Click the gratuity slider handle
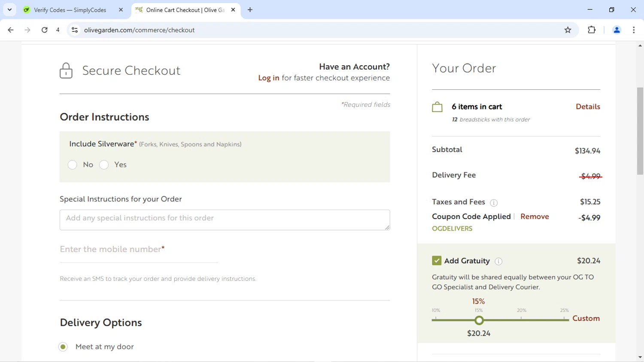 tap(479, 320)
